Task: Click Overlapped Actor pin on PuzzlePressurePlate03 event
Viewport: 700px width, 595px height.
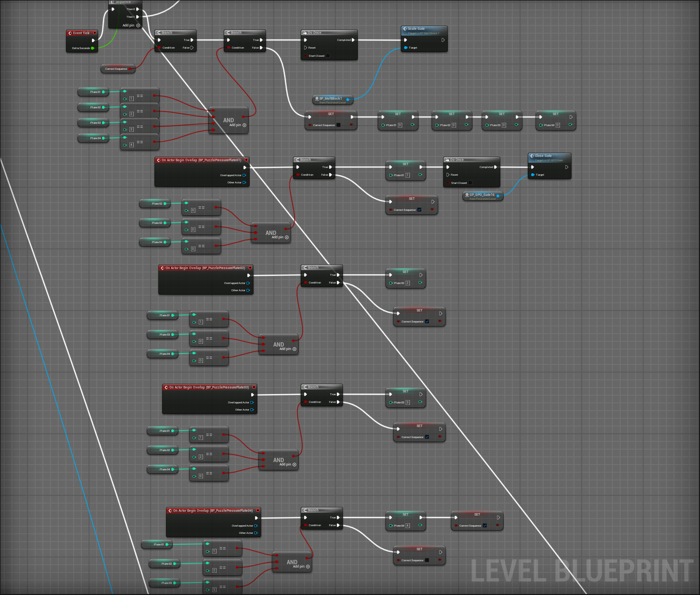Action: click(252, 402)
